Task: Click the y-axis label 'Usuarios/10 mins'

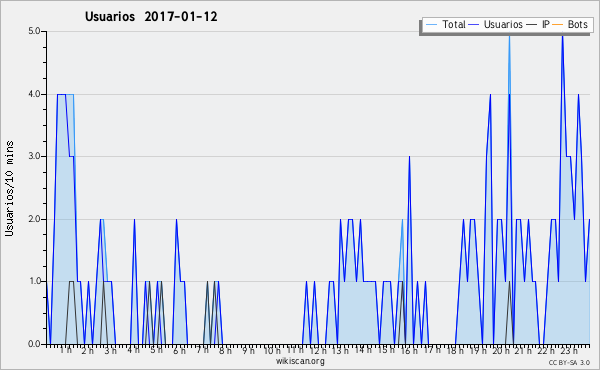Action: (x=9, y=188)
